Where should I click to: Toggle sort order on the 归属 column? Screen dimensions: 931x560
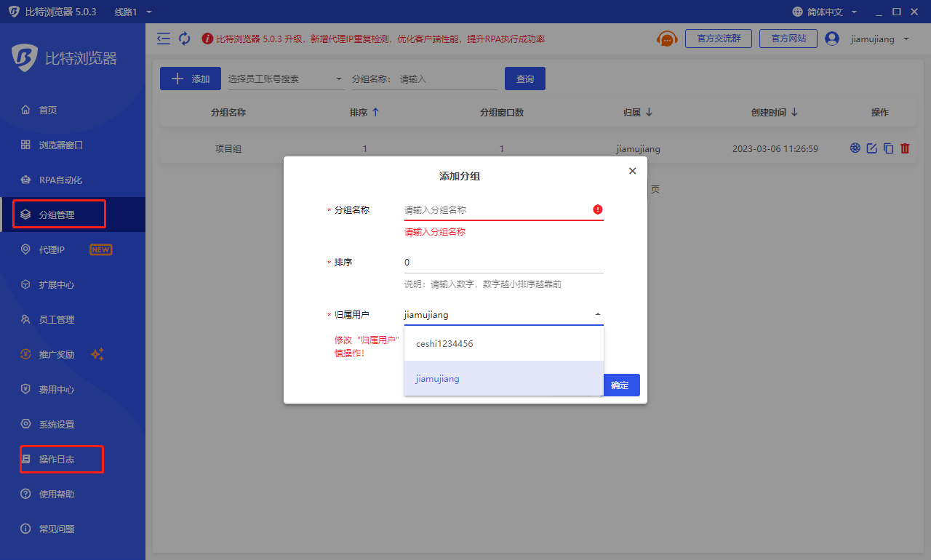(x=648, y=112)
